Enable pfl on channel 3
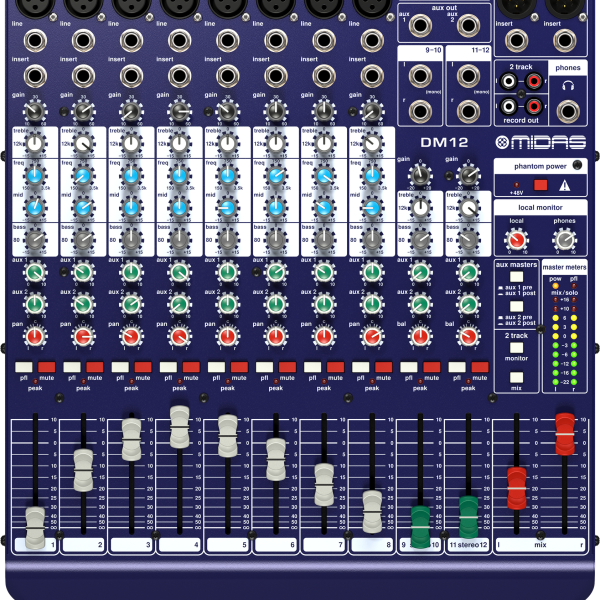 [x=120, y=367]
